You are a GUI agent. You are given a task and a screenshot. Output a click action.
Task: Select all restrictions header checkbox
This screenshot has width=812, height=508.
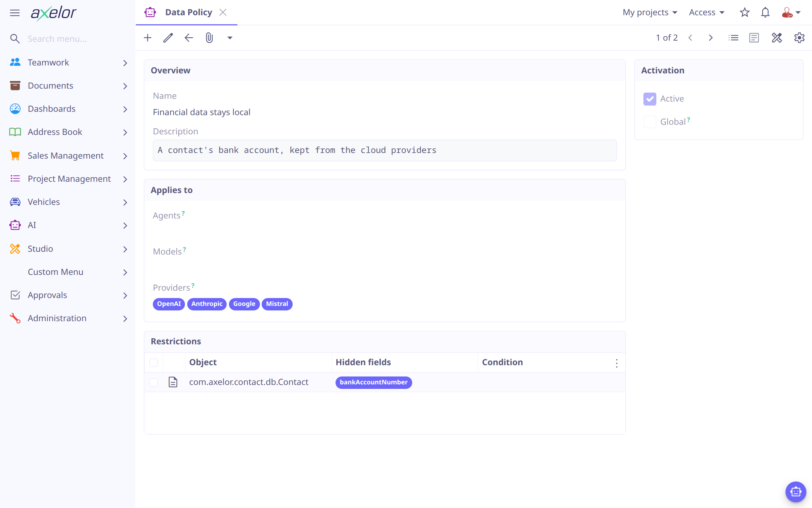[x=154, y=363]
